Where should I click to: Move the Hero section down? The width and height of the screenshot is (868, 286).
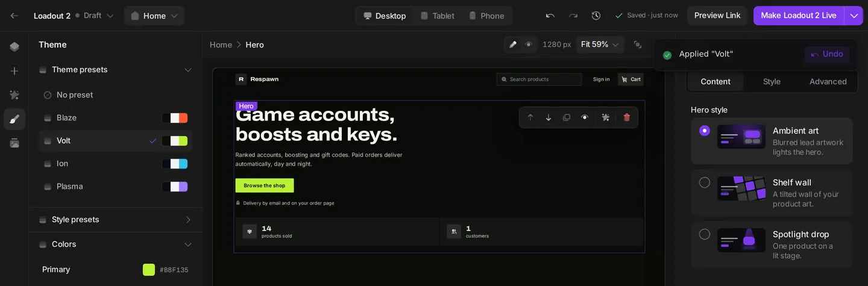coord(549,117)
